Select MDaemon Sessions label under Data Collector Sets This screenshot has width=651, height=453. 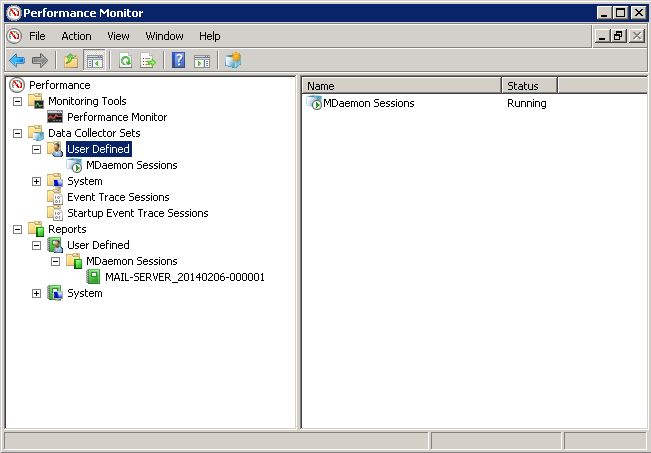[x=132, y=165]
